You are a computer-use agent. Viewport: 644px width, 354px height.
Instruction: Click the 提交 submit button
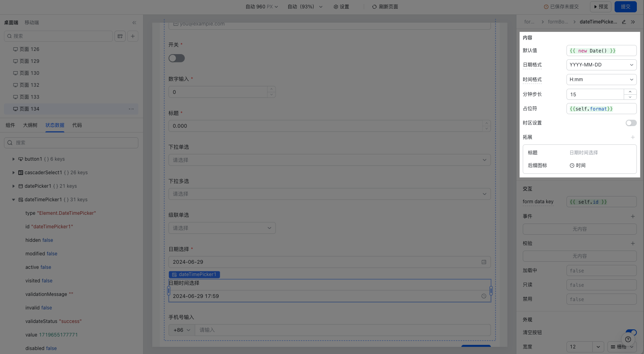pyautogui.click(x=626, y=7)
